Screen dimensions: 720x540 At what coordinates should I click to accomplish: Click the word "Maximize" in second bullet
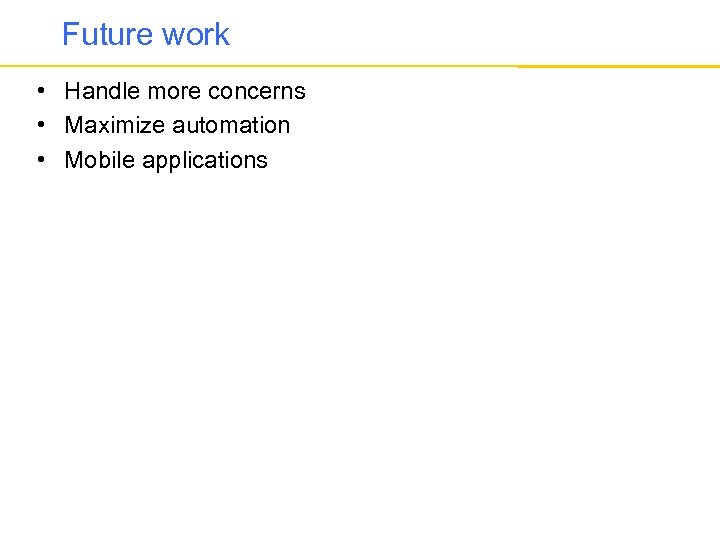click(x=115, y=125)
